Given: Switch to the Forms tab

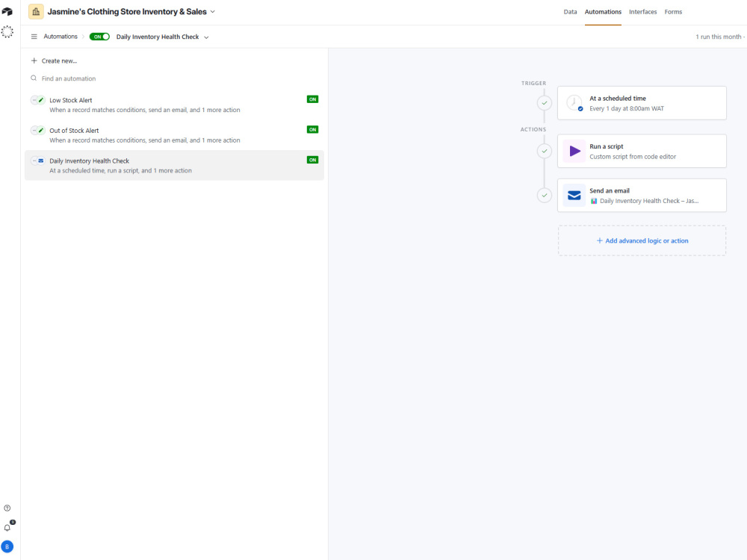Looking at the screenshot, I should 673,12.
